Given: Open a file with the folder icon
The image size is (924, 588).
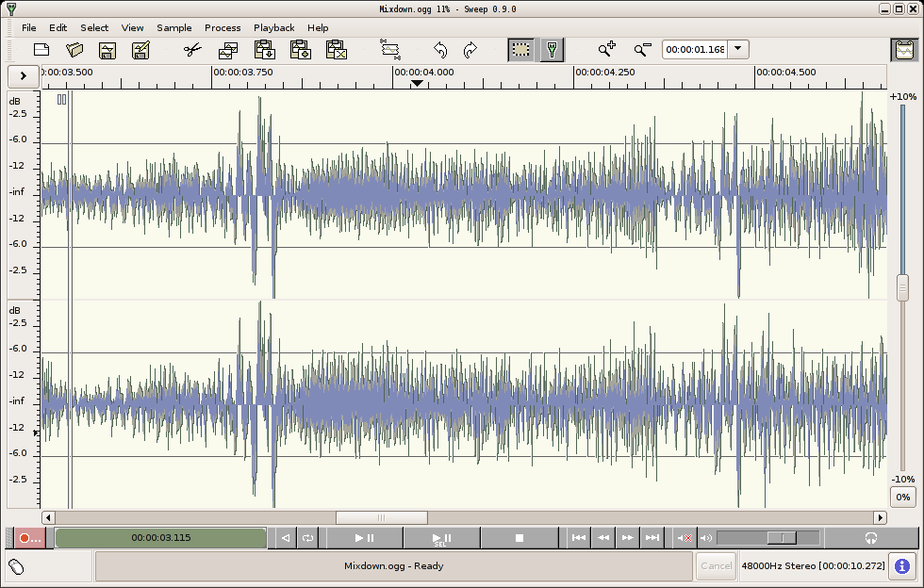Looking at the screenshot, I should (x=75, y=50).
